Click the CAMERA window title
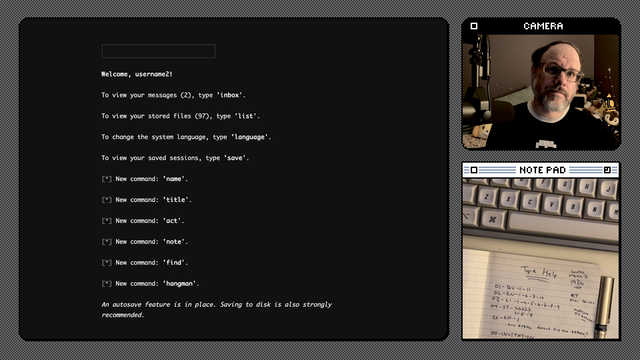 (x=543, y=26)
